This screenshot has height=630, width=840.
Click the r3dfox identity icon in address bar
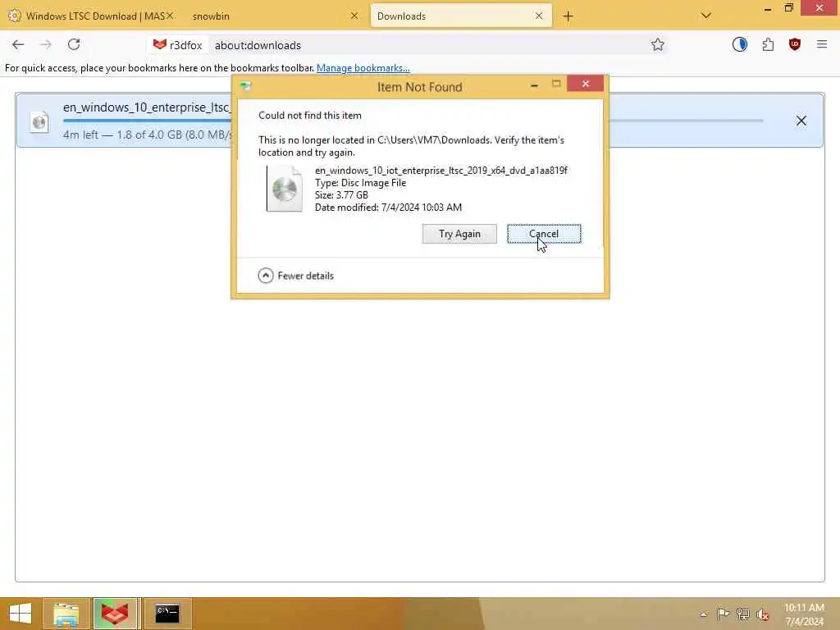coord(177,45)
